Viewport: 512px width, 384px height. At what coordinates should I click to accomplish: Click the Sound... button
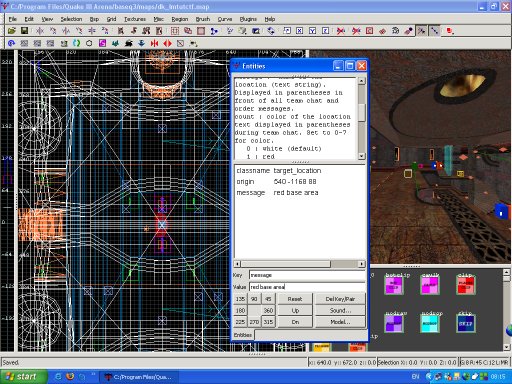click(x=340, y=310)
